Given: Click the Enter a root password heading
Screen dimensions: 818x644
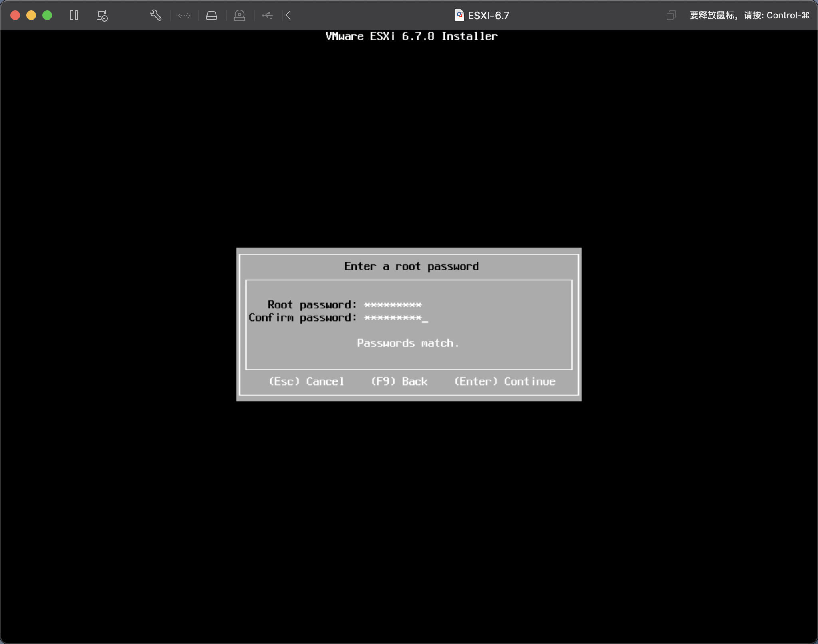Looking at the screenshot, I should [x=411, y=266].
